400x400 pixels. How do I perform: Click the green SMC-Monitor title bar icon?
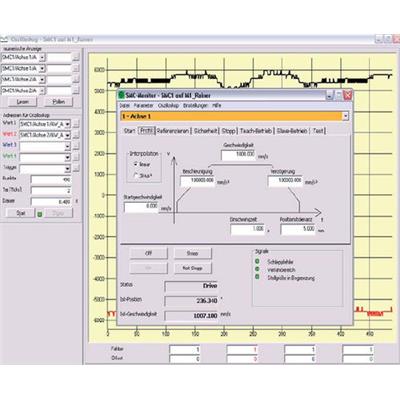[x=121, y=95]
